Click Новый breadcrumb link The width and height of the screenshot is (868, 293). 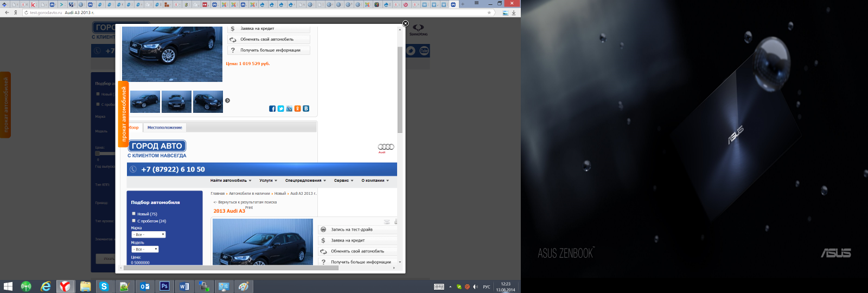pos(280,193)
